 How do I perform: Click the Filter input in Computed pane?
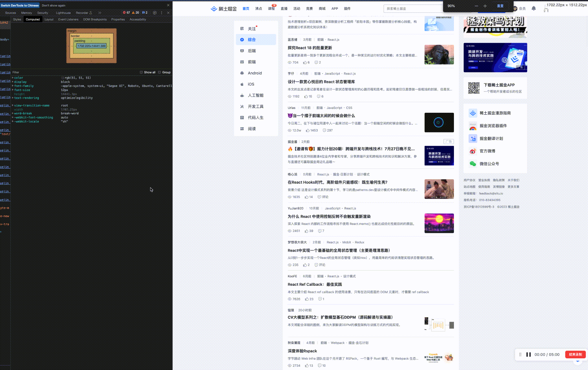coord(74,72)
